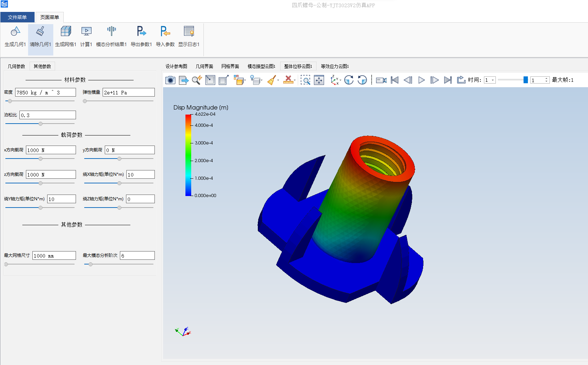The width and height of the screenshot is (588, 365).
Task: Open the 文件菜单 file menu tab
Action: coord(17,17)
